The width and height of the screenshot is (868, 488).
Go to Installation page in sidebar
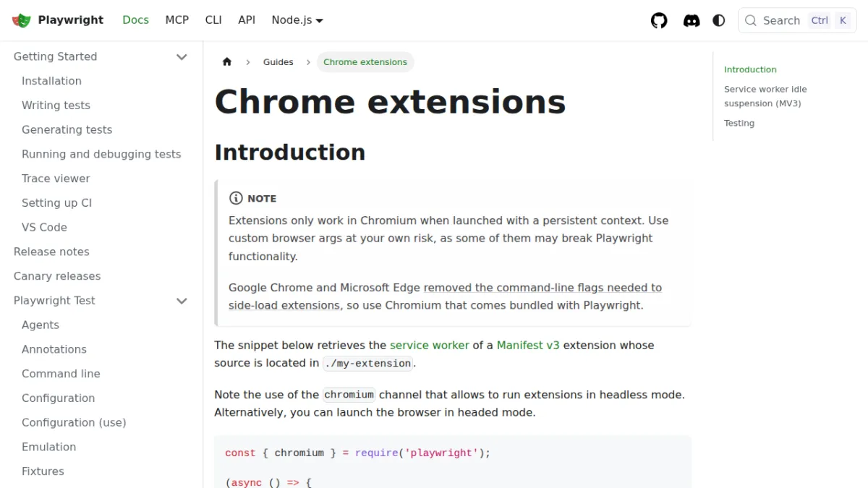(x=51, y=81)
